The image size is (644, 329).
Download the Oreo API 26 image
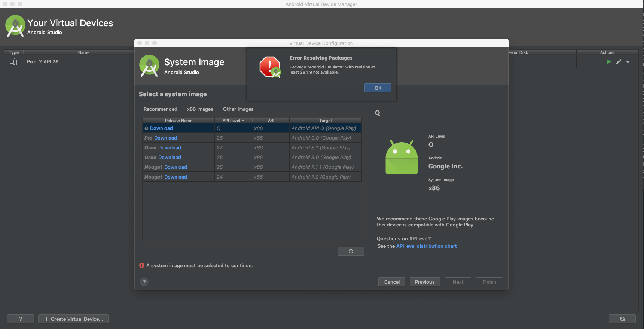[170, 157]
